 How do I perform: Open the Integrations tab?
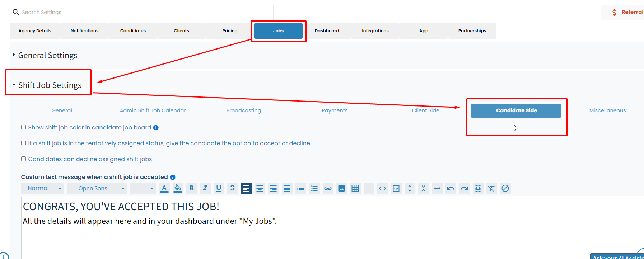[375, 31]
